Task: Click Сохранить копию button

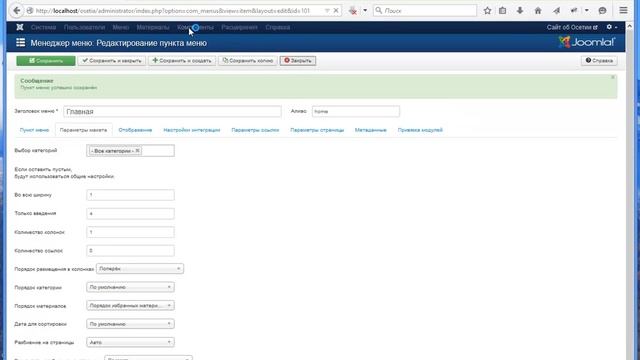Action: coord(248,61)
